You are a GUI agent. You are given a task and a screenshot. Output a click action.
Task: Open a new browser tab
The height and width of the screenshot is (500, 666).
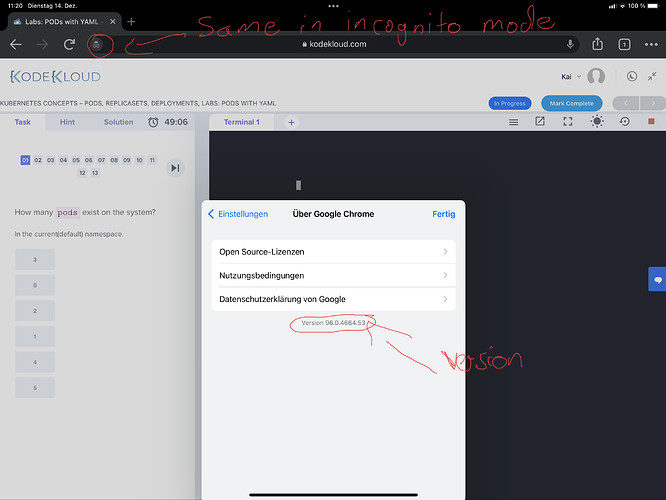pos(131,22)
